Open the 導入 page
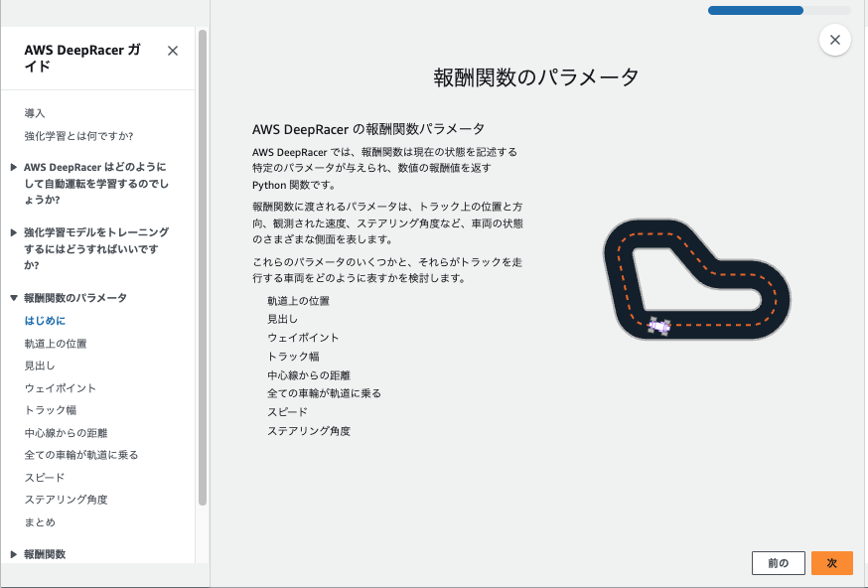Screen dimensions: 868x588 point(36,112)
